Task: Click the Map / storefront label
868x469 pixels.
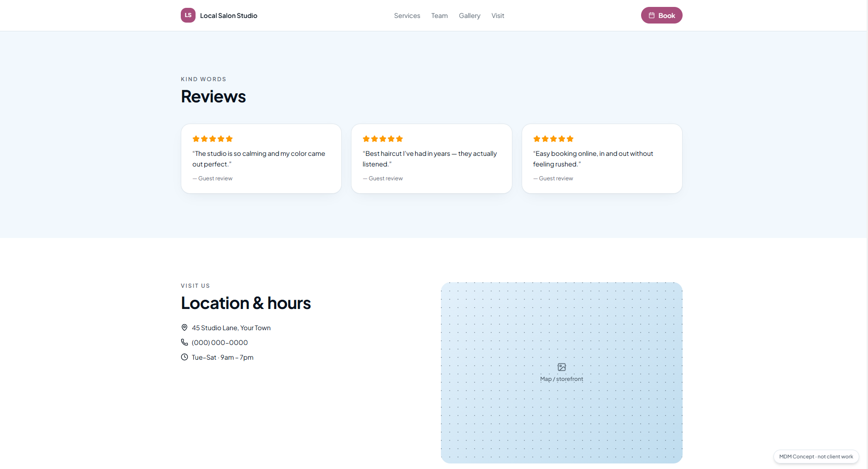Action: (x=561, y=379)
